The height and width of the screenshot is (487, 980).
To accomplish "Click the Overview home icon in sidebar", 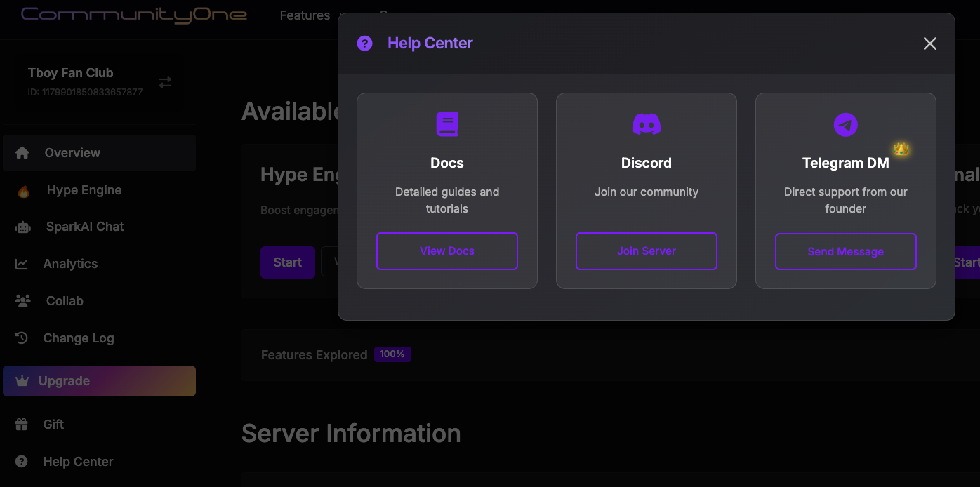I will pos(22,153).
